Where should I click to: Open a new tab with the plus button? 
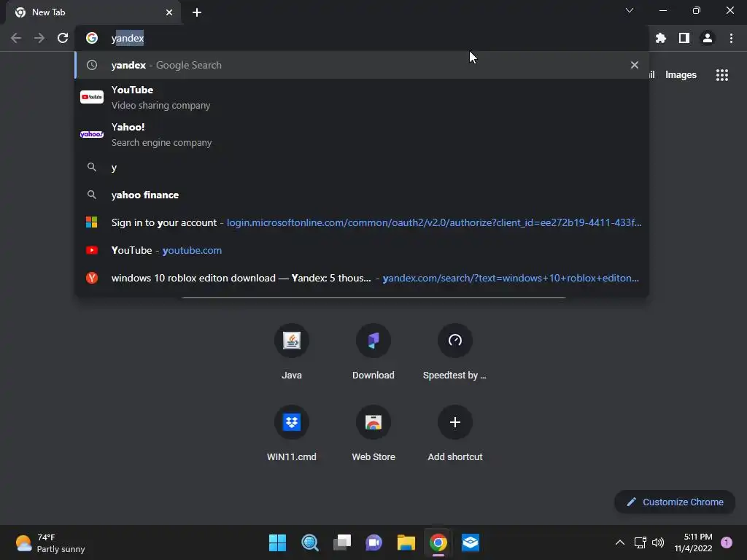click(197, 12)
